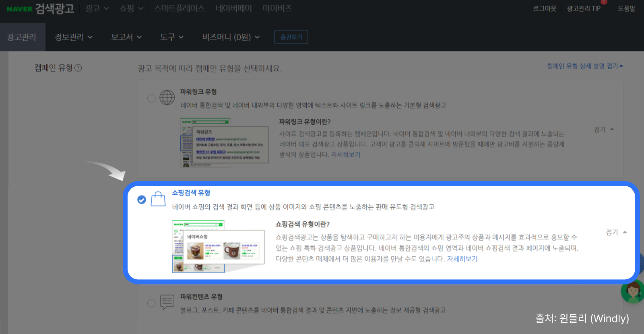The height and width of the screenshot is (334, 644).
Task: Select the 파워링크 유형 radio button
Action: (151, 98)
